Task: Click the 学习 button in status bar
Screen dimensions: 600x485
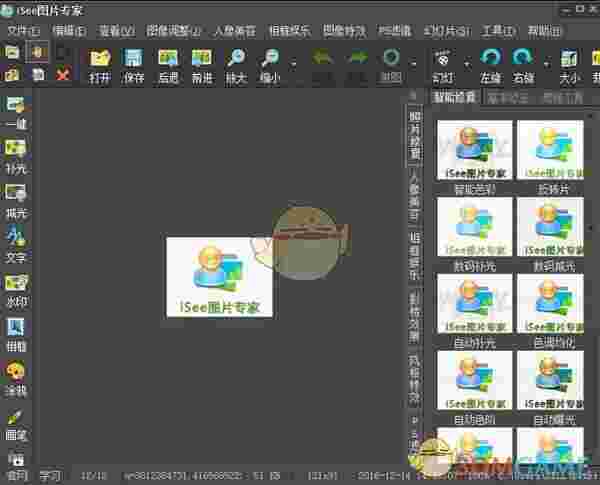Action: point(51,476)
